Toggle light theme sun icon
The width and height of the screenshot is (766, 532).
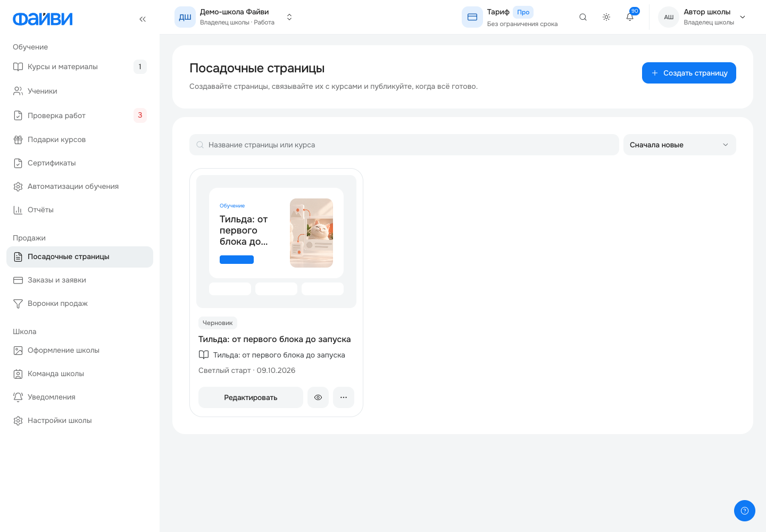pyautogui.click(x=606, y=17)
